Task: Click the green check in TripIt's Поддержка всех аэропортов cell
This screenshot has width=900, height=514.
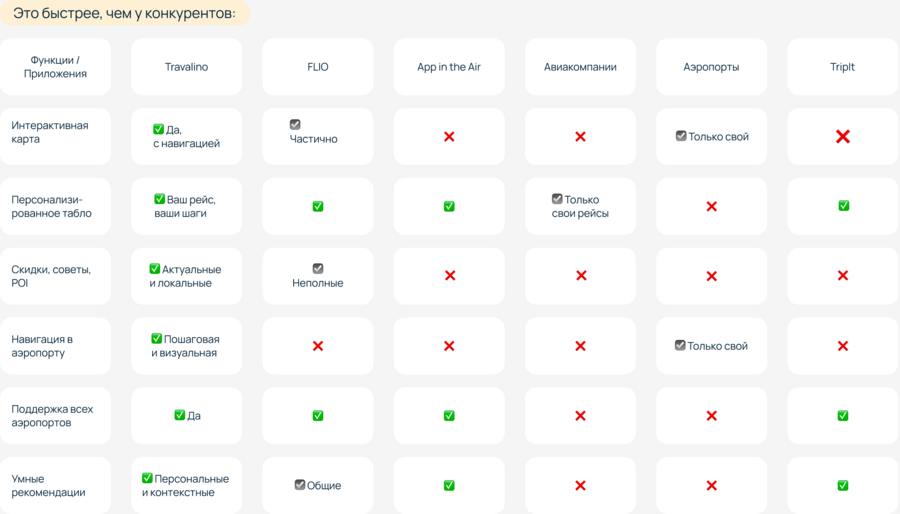Action: [843, 415]
